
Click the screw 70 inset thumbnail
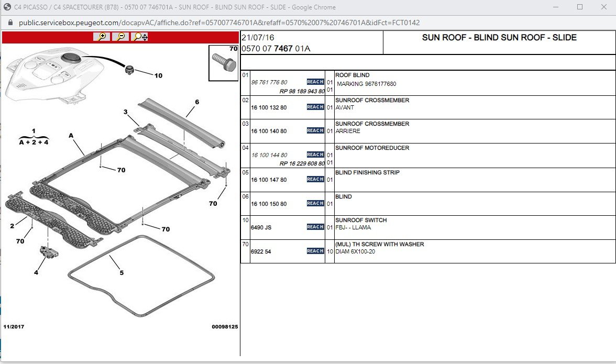(x=223, y=63)
